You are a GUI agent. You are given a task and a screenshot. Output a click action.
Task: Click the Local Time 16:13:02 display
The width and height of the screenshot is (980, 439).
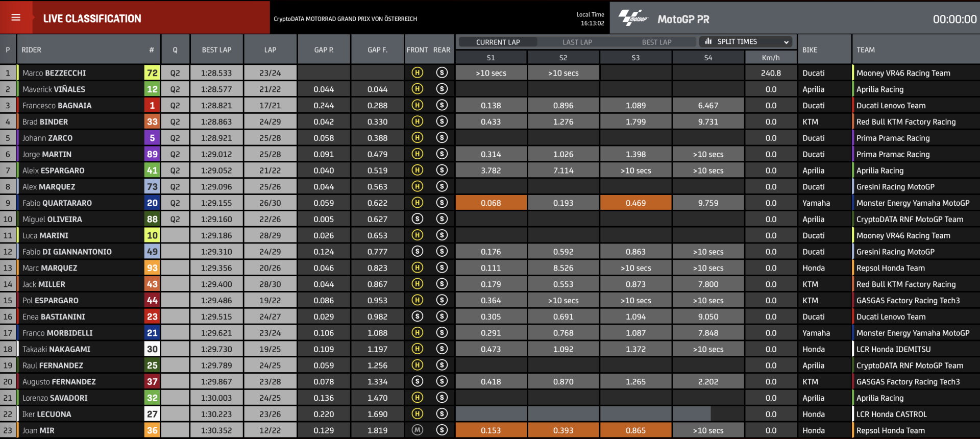pyautogui.click(x=591, y=19)
